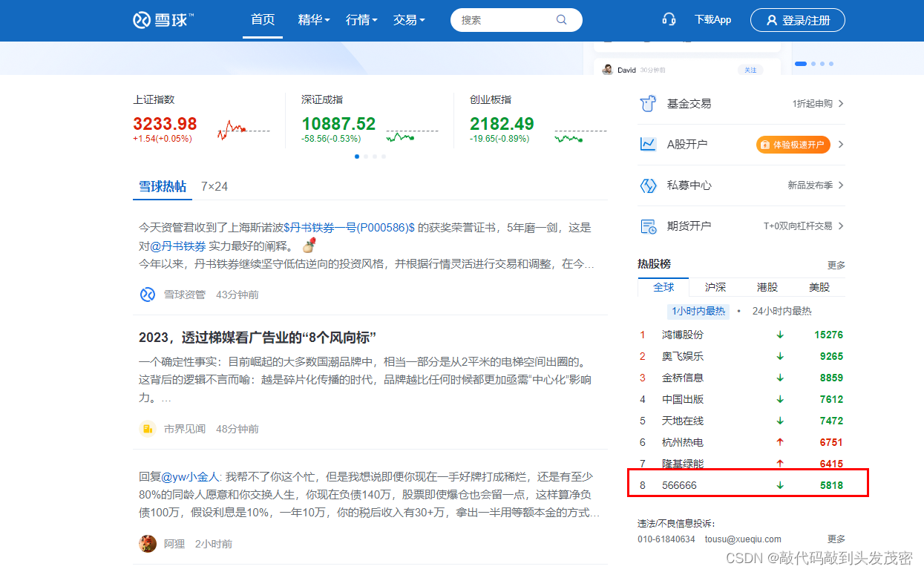Click 体验极速开户 orange button
The image size is (924, 572).
[x=793, y=145]
